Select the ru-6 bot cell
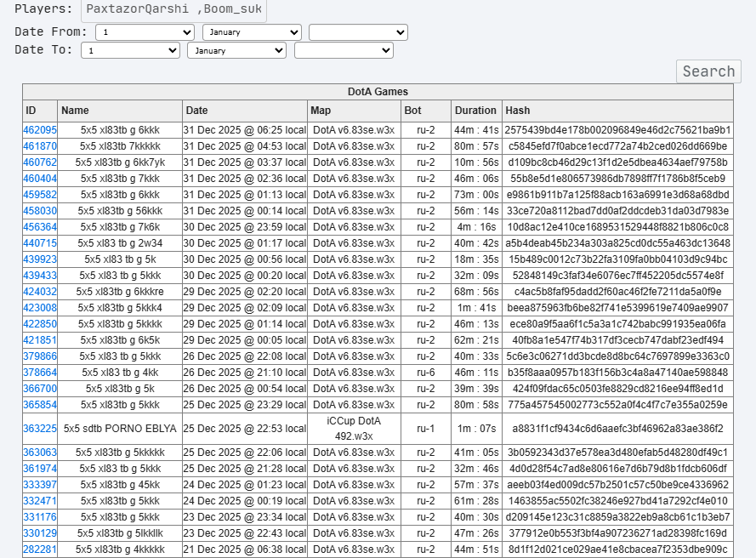This screenshot has height=558, width=756. [426, 373]
